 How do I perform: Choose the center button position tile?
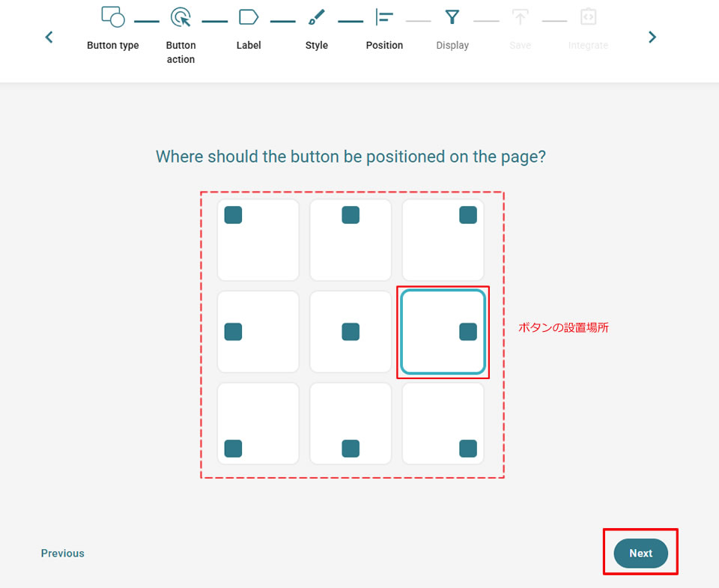pyautogui.click(x=350, y=331)
